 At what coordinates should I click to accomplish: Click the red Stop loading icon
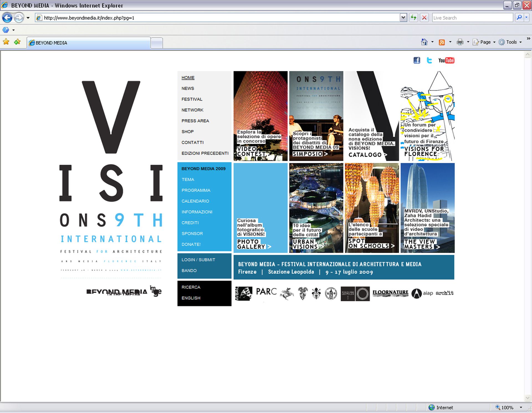(424, 18)
